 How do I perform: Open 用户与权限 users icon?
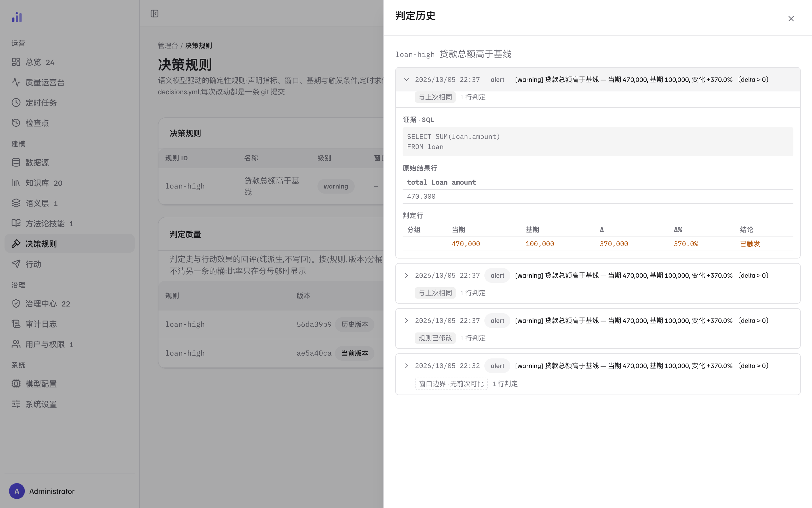16,344
